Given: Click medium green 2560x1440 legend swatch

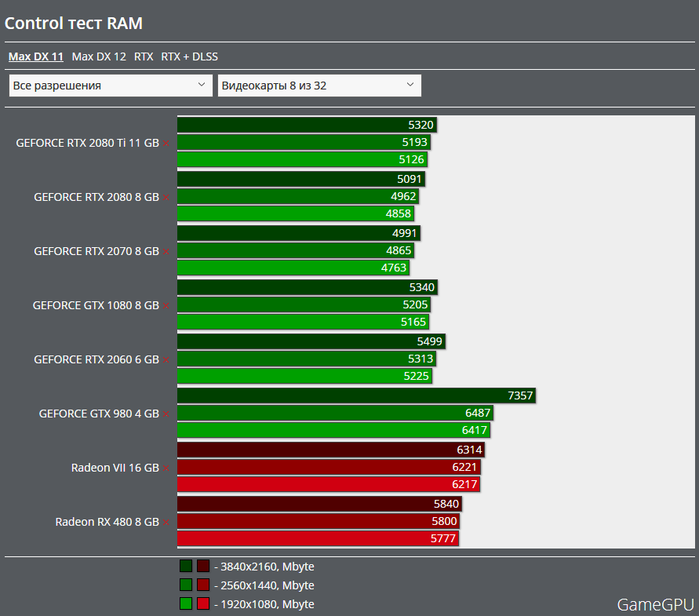Looking at the screenshot, I should (186, 585).
